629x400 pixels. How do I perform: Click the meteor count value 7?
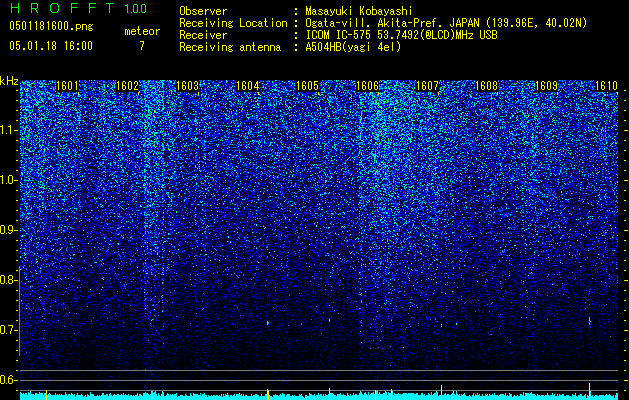142,46
